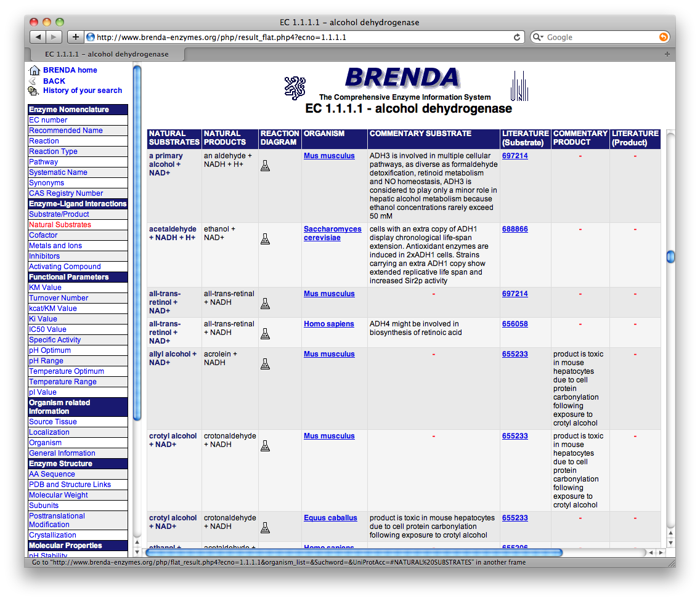
Task: Click the BRENDA enzyme logo on the left
Action: click(x=295, y=87)
